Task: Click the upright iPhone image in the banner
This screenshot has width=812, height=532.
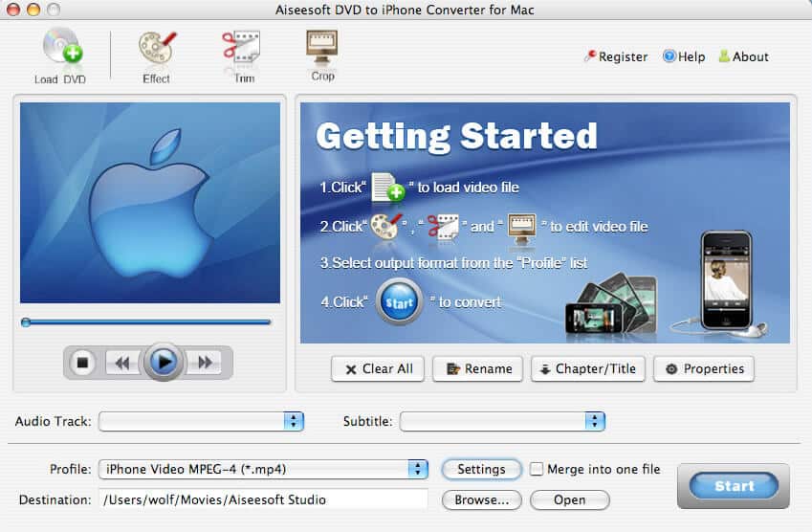Action: 726,280
